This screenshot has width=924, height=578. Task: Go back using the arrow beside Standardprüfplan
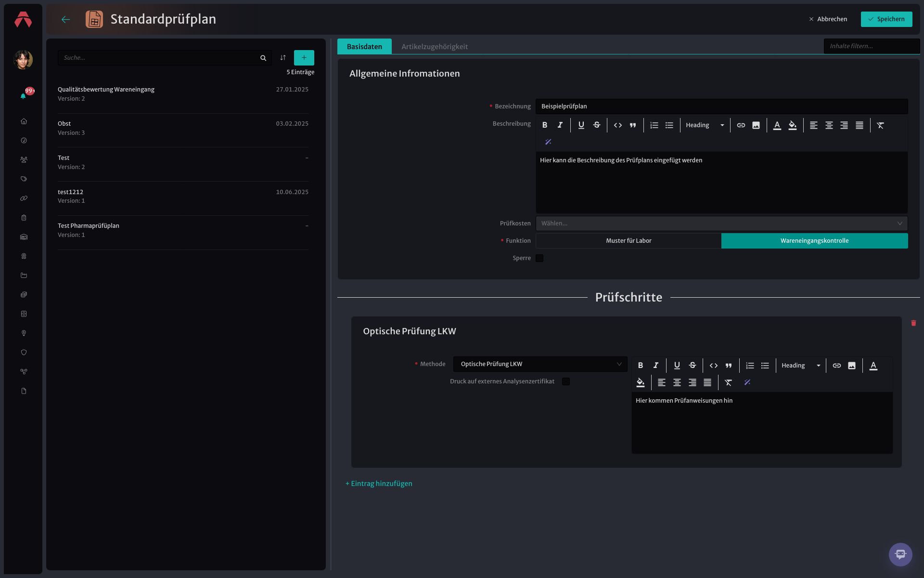pos(66,19)
